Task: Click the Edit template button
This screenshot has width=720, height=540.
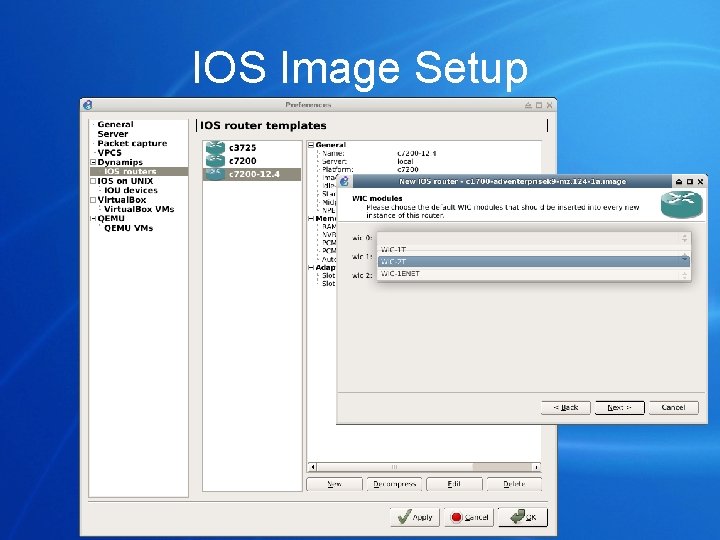Action: coord(454,484)
